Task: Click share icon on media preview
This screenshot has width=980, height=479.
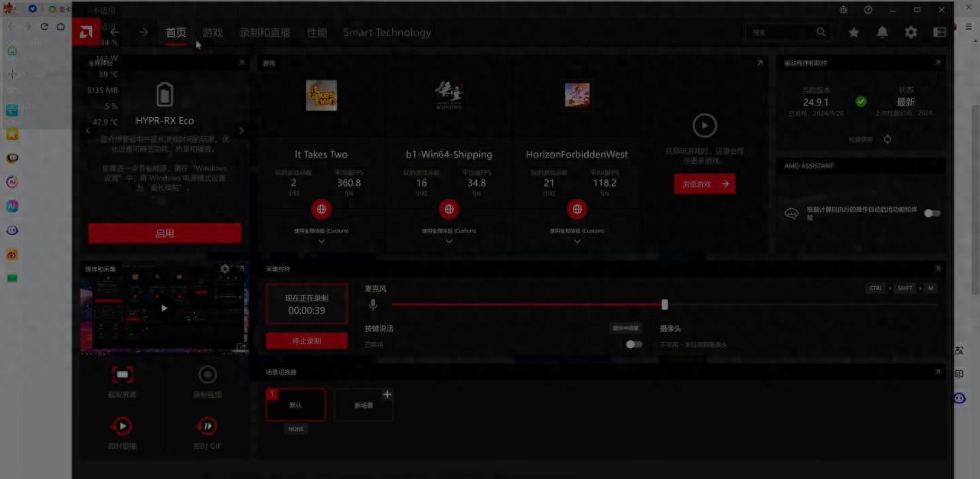Action: point(241,347)
